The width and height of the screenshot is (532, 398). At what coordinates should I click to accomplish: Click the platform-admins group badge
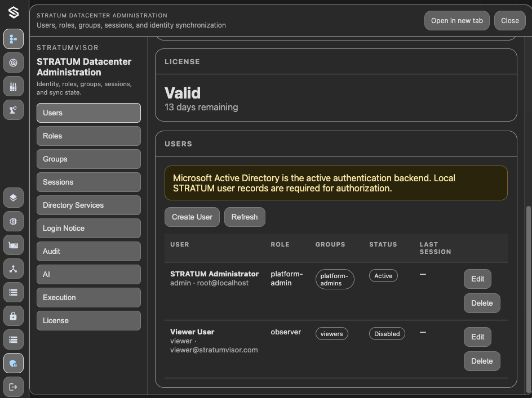335,279
